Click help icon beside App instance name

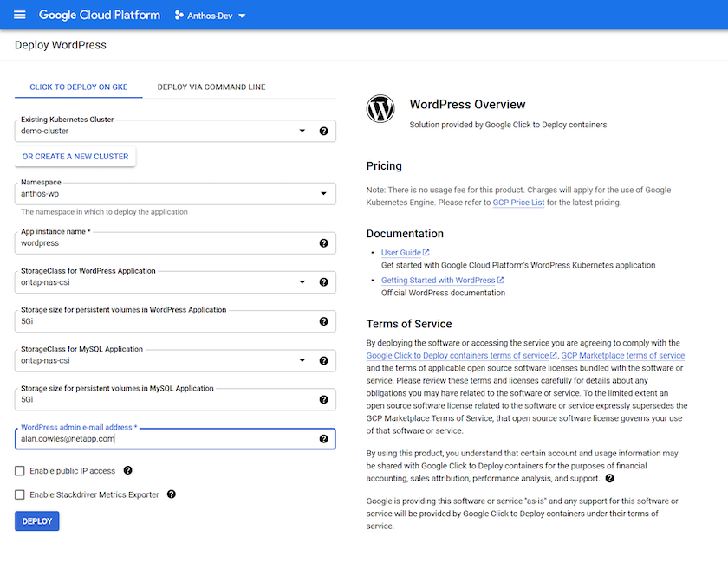(x=324, y=243)
